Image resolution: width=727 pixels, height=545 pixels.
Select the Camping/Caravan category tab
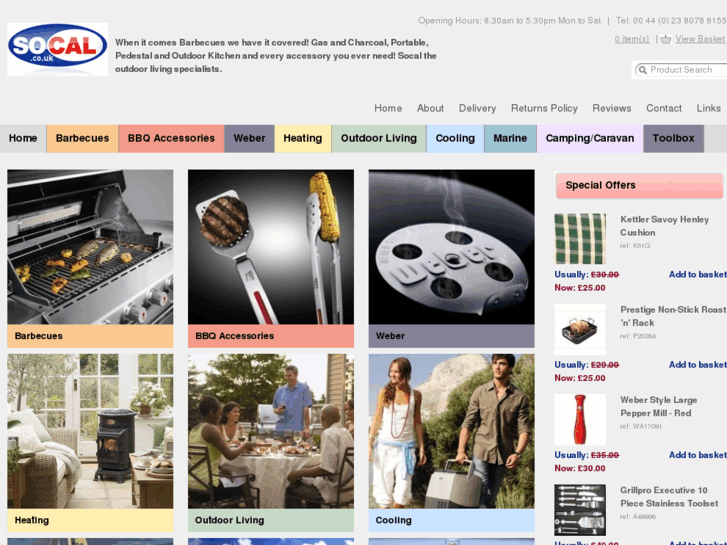590,138
